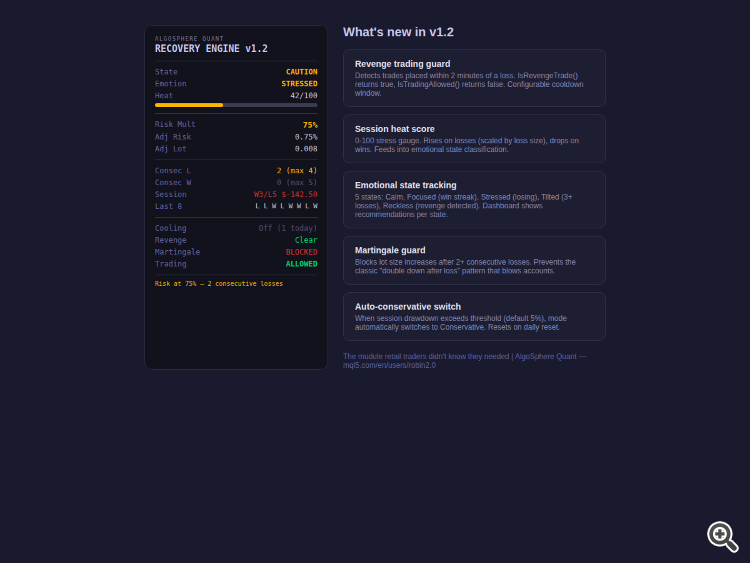Click the 'State' row label
The image size is (750, 563).
(166, 72)
